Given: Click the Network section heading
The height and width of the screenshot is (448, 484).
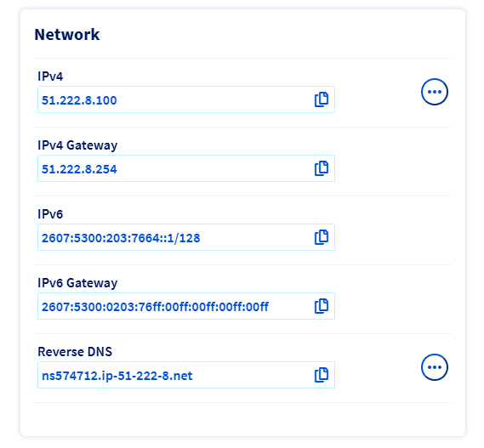Looking at the screenshot, I should (x=67, y=34).
